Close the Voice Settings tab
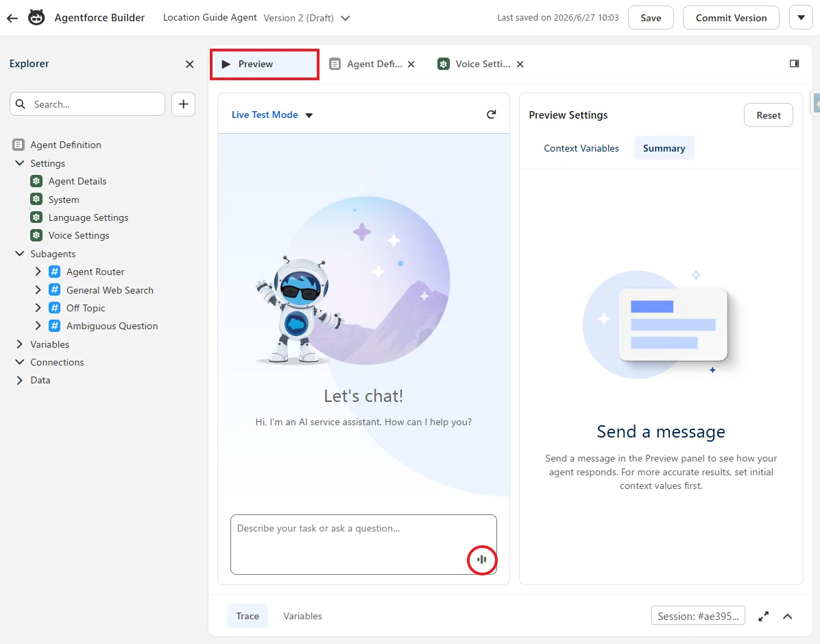Image resolution: width=820 pixels, height=644 pixels. click(x=520, y=64)
